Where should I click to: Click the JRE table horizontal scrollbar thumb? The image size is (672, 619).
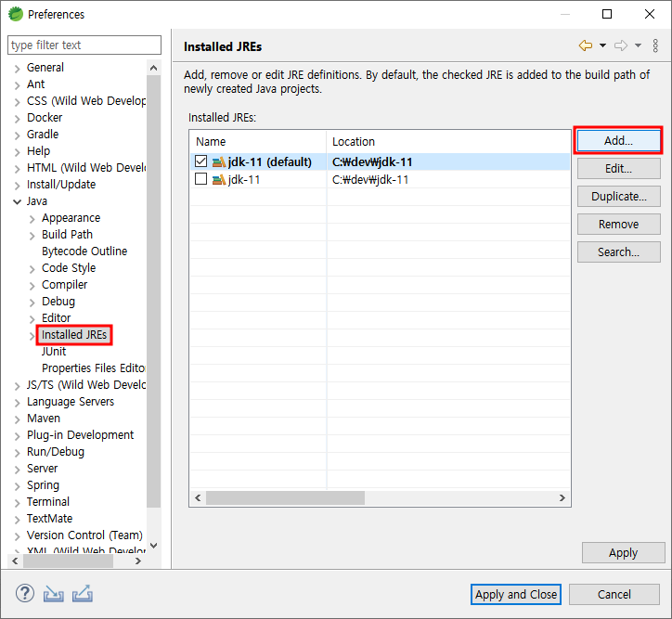[286, 497]
